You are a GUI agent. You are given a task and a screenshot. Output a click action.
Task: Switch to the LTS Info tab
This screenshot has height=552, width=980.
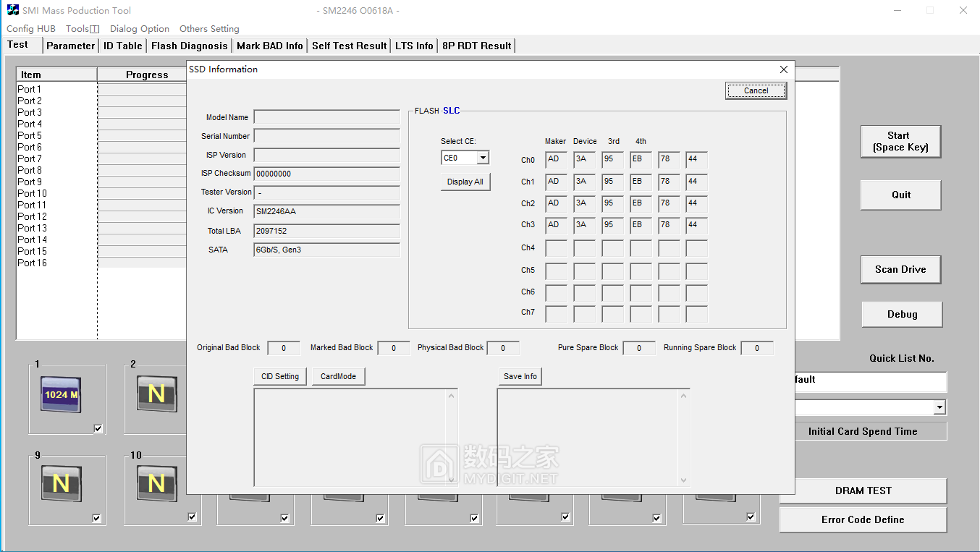click(414, 46)
